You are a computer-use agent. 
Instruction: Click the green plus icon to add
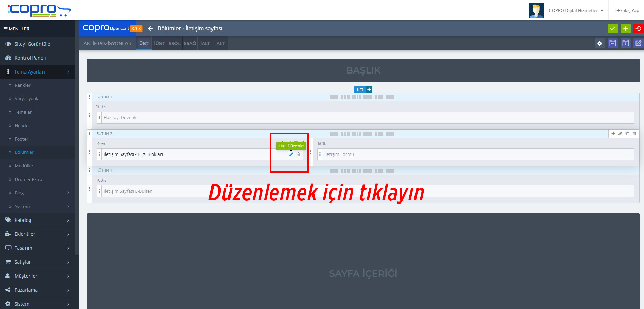pyautogui.click(x=625, y=29)
